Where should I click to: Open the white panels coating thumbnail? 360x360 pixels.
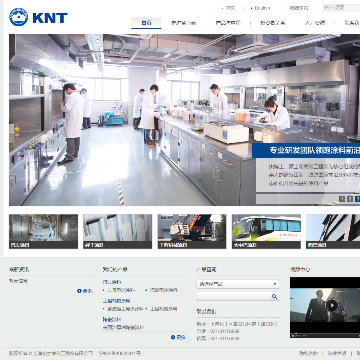[x=117, y=231]
